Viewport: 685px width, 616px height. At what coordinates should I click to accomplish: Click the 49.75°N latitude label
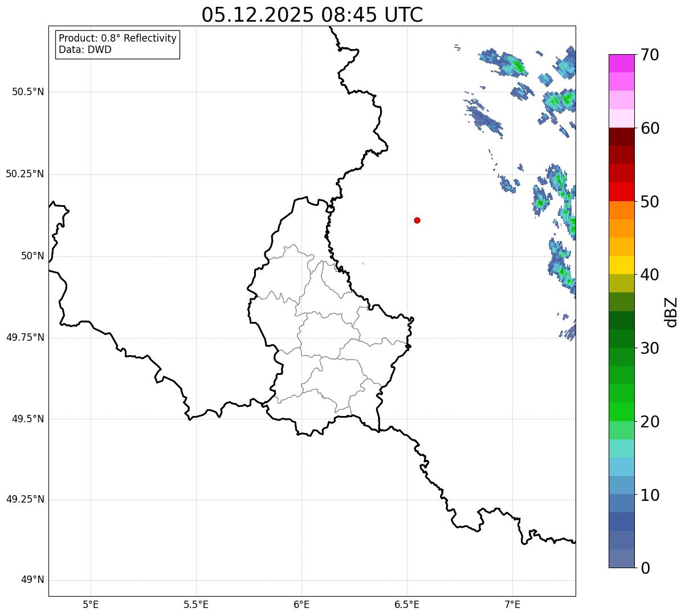click(25, 337)
